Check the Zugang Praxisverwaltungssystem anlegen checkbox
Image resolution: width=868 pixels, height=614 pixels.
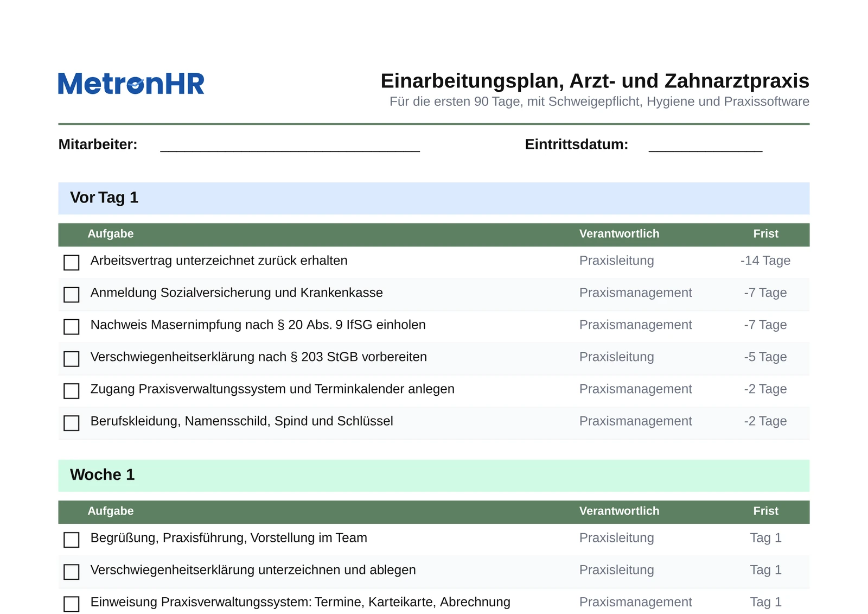tap(72, 391)
